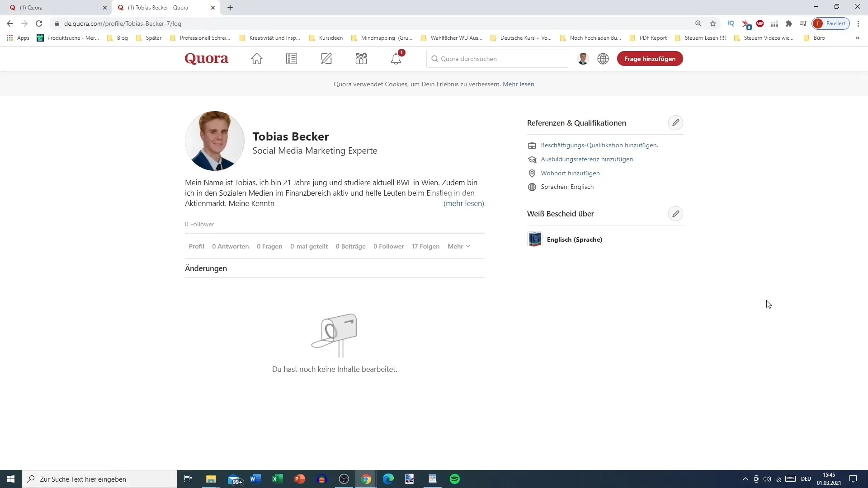Open the volume speaker icon in the tray

(767, 479)
